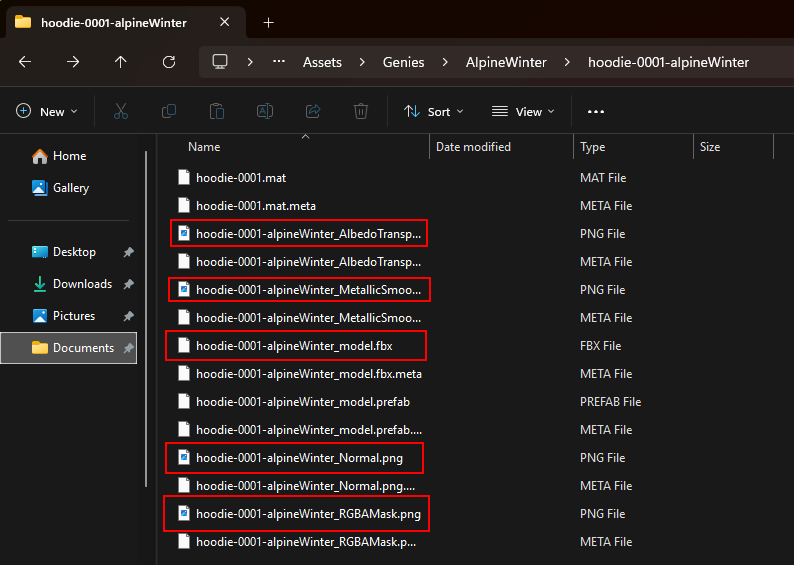Expand the chevron after Assets breadcrumb
Screen dimensions: 794x565
pos(362,62)
